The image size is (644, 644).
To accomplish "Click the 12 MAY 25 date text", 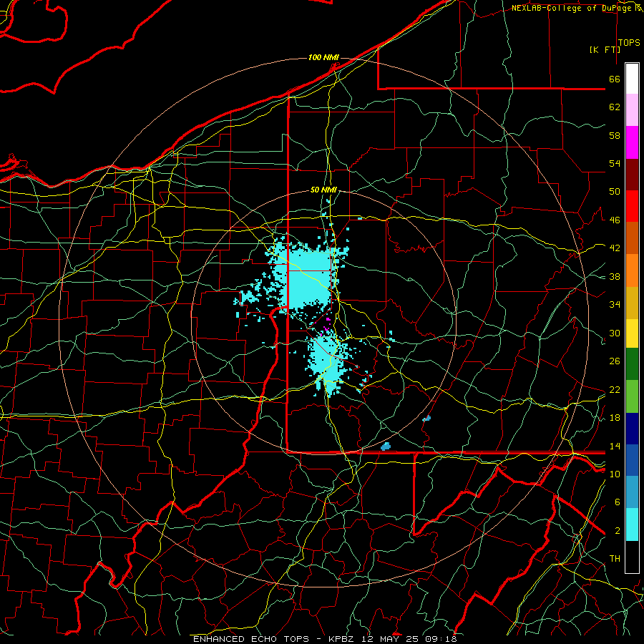I will (x=391, y=639).
